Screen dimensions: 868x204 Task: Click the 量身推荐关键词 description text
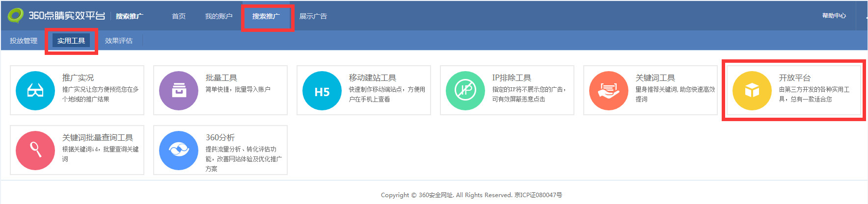(675, 94)
